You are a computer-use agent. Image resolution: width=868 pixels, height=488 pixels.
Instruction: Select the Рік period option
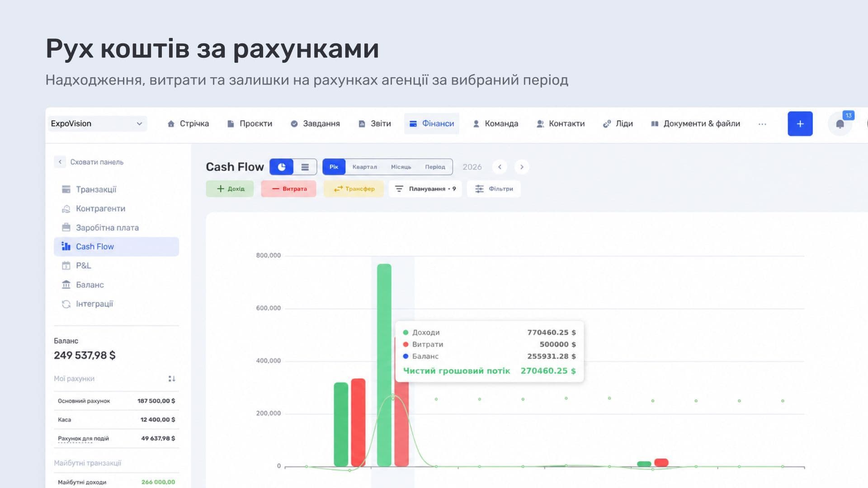tap(334, 167)
